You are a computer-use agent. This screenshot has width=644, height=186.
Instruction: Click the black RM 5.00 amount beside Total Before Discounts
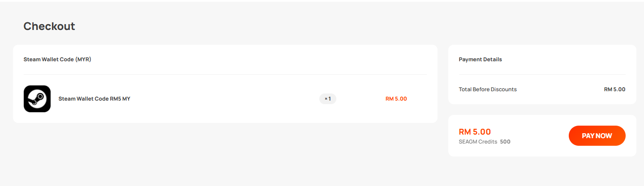coord(615,89)
